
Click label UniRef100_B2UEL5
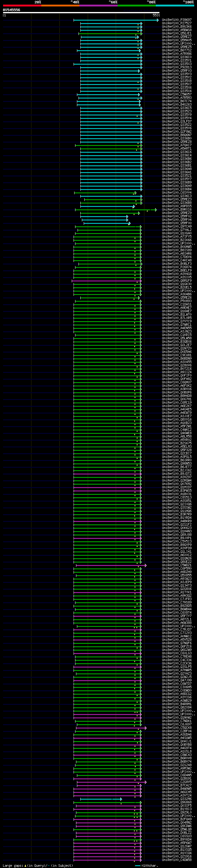tap(176, 287)
